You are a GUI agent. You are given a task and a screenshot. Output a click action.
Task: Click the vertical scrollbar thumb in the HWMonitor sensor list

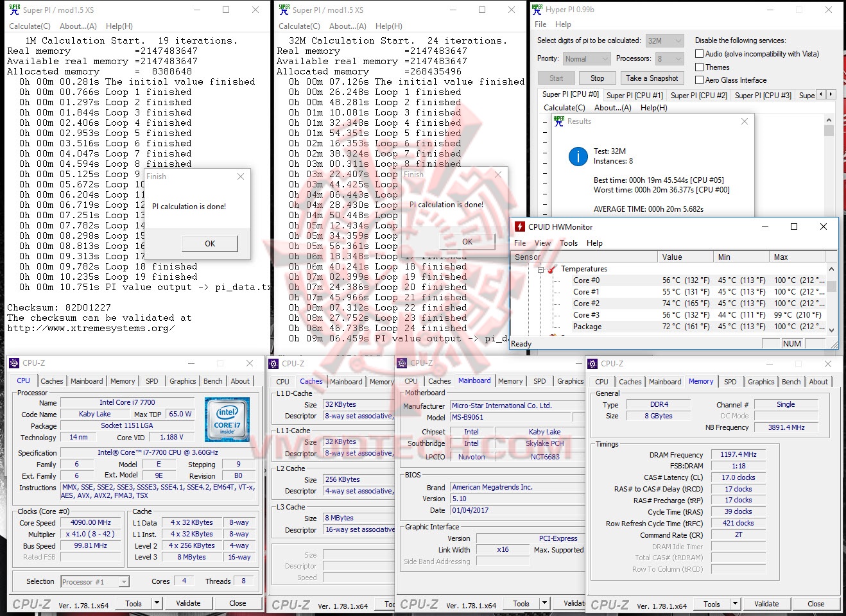pyautogui.click(x=831, y=286)
